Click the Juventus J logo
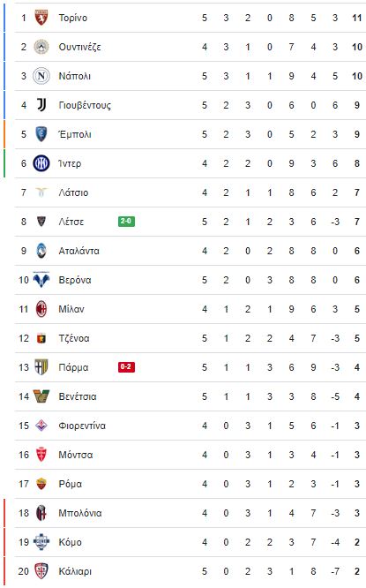The image size is (366, 588). coord(41,105)
